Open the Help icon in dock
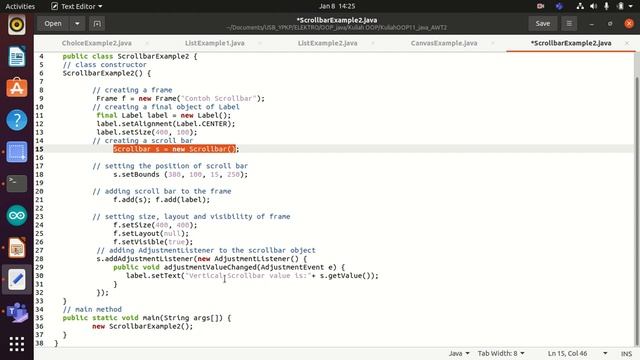This screenshot has width=640, height=360. pos(17,120)
